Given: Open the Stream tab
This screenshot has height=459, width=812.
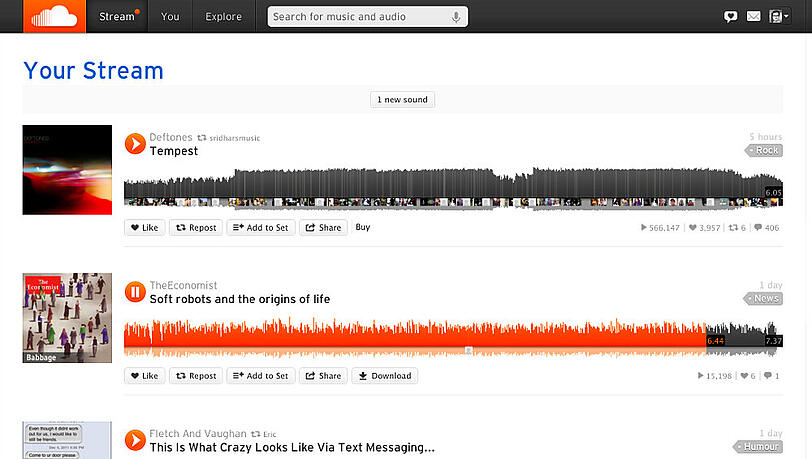Looking at the screenshot, I should click(x=117, y=16).
